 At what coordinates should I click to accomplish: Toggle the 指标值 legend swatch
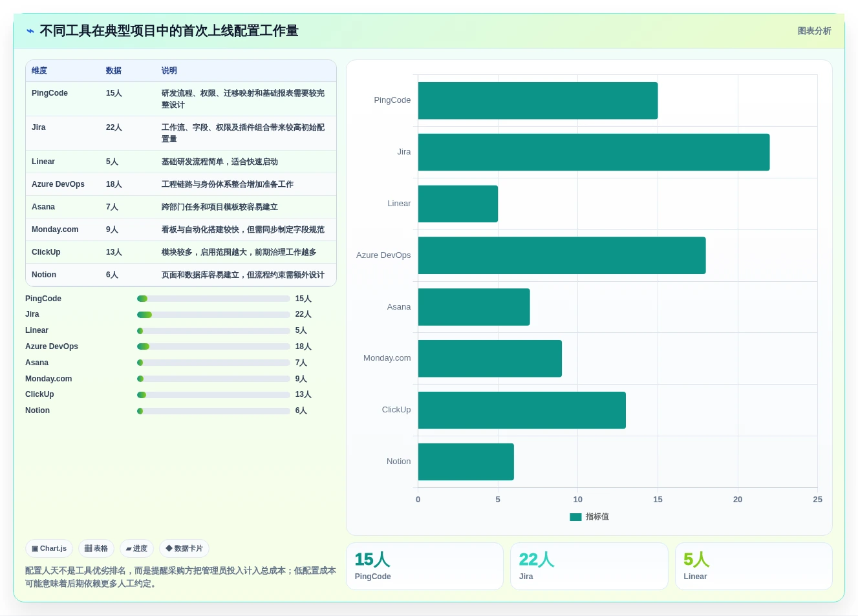pos(575,517)
